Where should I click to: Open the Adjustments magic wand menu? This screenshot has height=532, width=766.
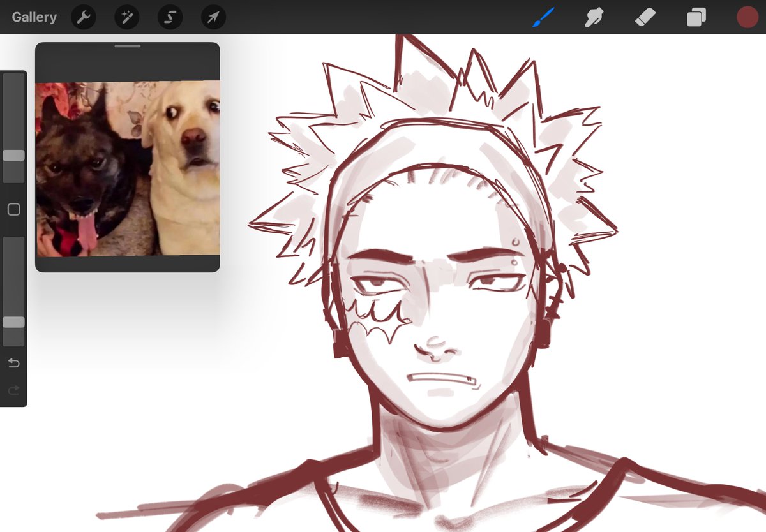coord(127,17)
